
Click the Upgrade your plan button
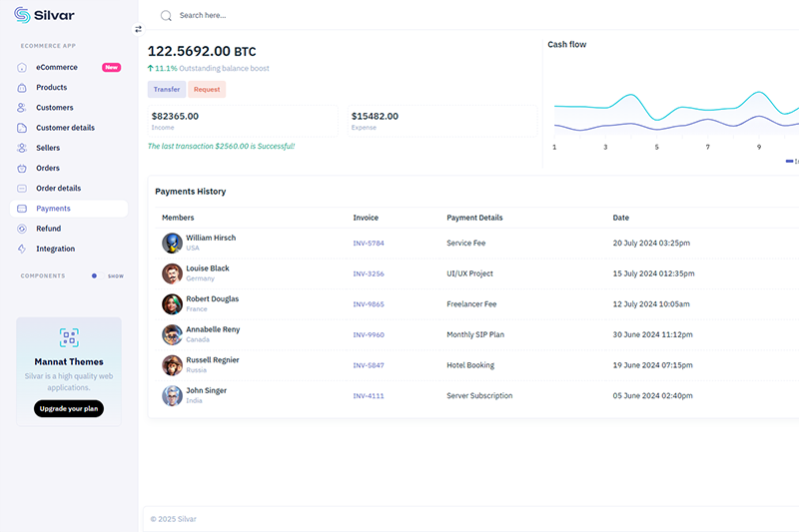coord(69,408)
